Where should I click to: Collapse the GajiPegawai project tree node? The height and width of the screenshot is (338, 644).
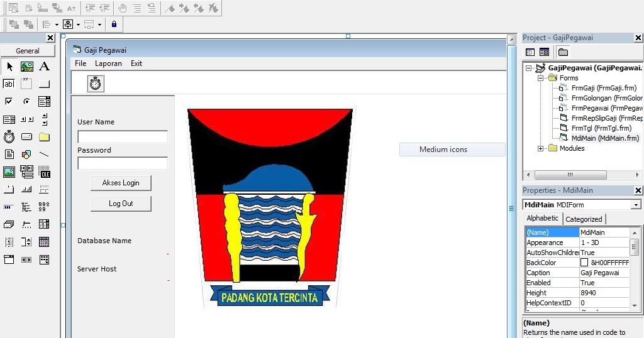pos(529,68)
